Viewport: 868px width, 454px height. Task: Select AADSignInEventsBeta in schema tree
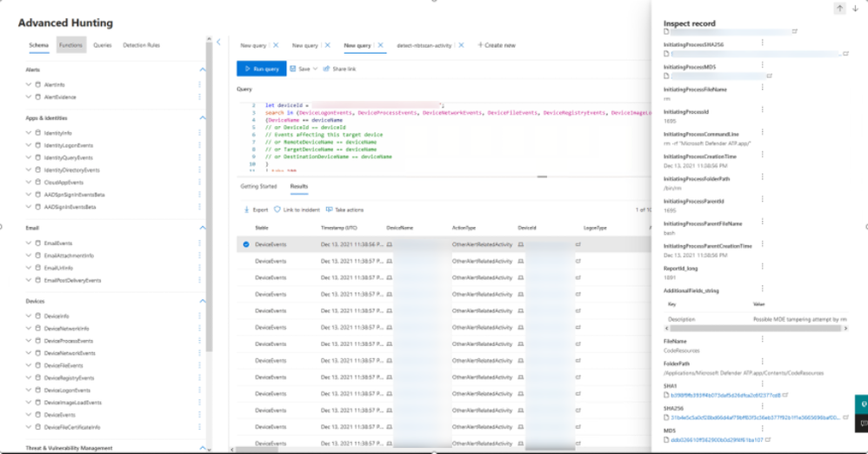pyautogui.click(x=70, y=206)
